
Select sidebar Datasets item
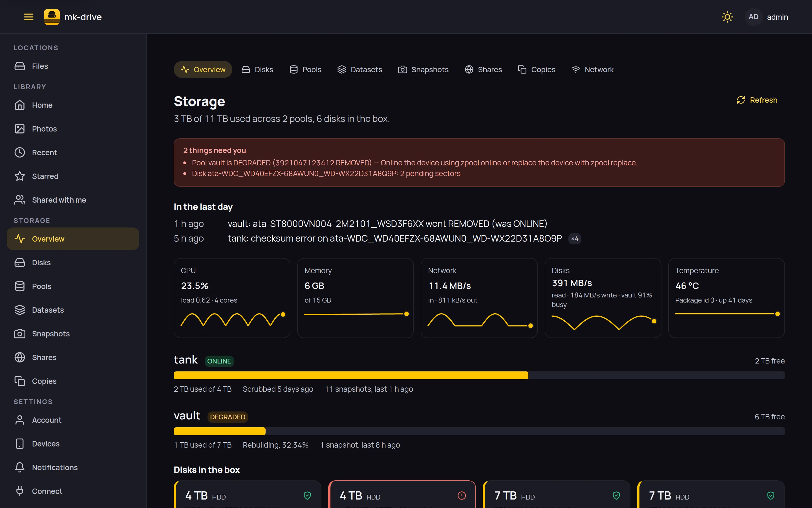pyautogui.click(x=73, y=310)
